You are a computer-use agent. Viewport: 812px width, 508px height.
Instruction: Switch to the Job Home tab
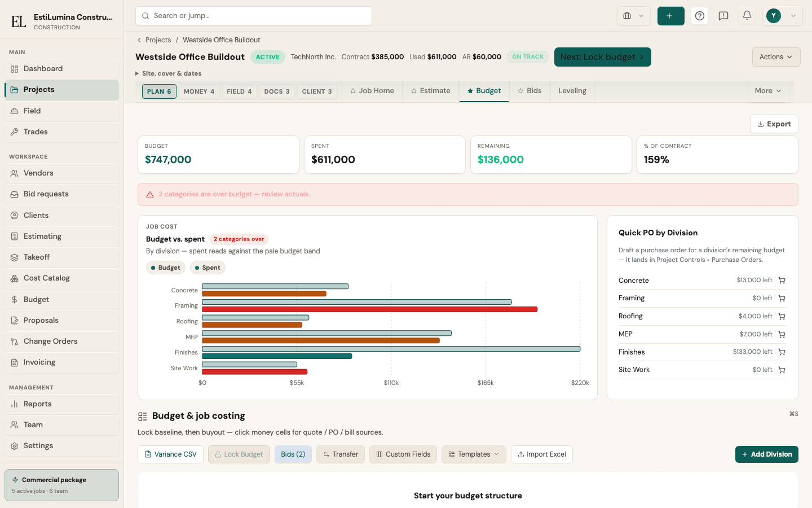coord(372,91)
